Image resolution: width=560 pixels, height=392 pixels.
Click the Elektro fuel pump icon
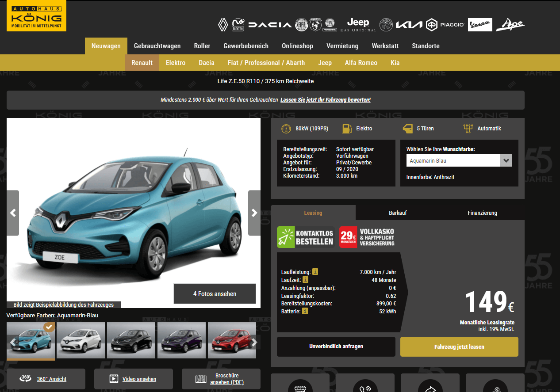point(347,129)
